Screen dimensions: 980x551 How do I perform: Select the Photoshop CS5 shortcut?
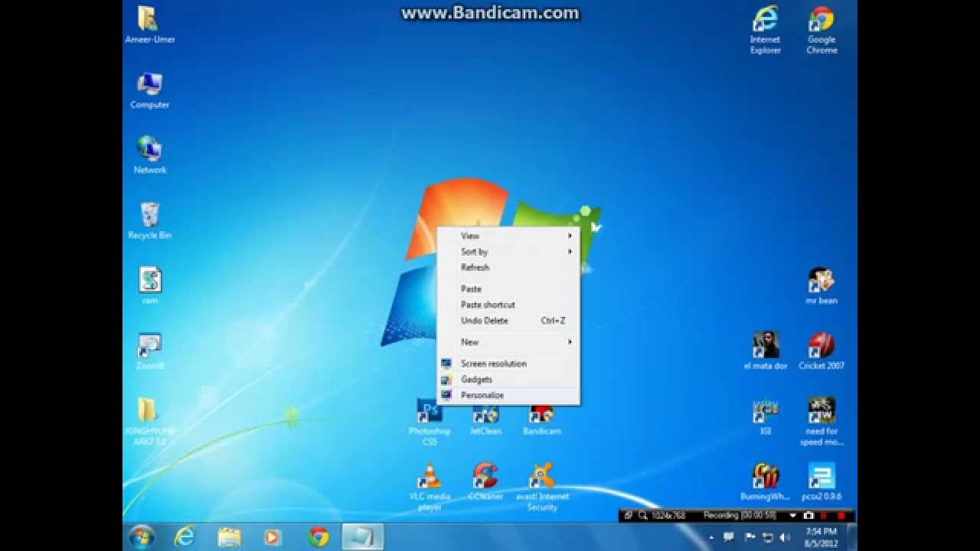click(430, 422)
